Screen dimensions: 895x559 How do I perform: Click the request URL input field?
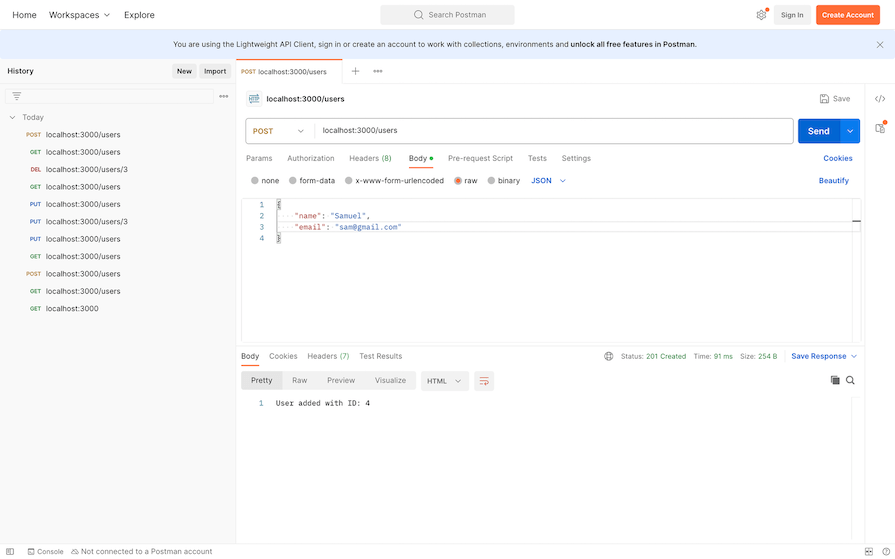pyautogui.click(x=550, y=131)
